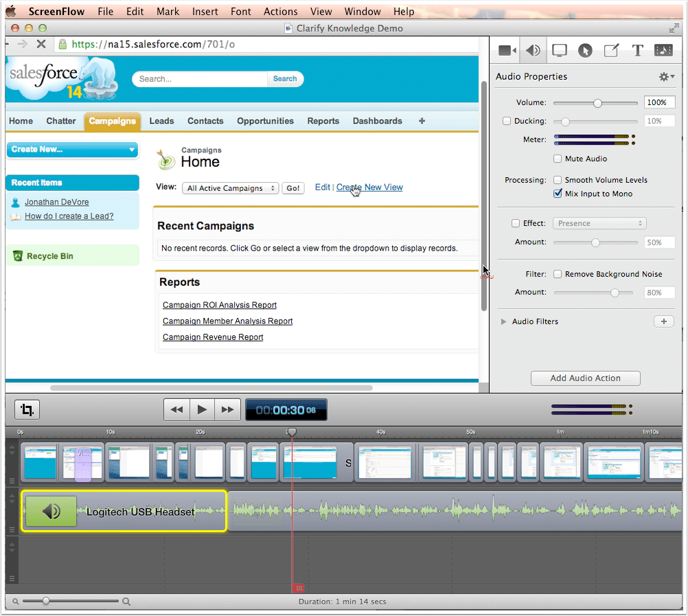Click the Salesforce logo

tap(62, 78)
